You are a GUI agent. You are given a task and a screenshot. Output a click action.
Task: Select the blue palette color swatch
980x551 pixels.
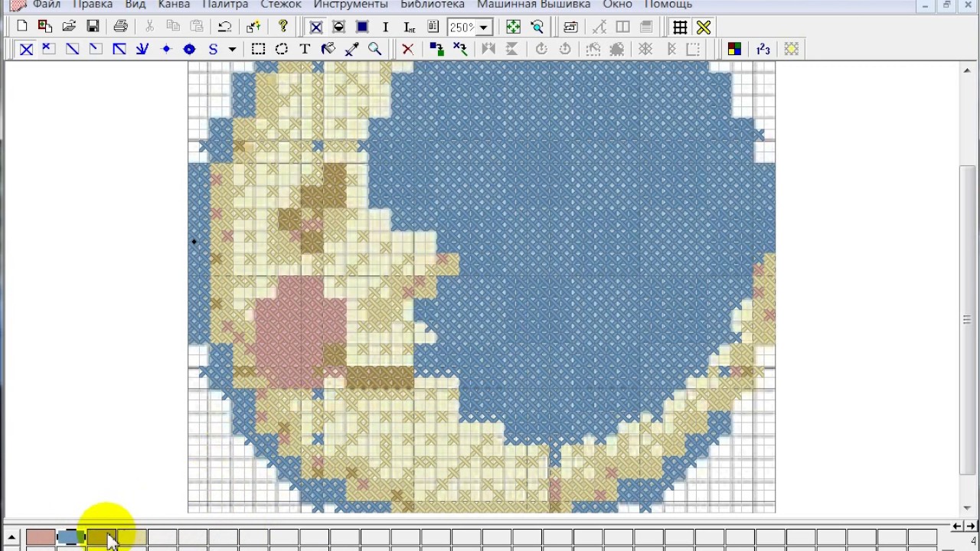(x=71, y=538)
